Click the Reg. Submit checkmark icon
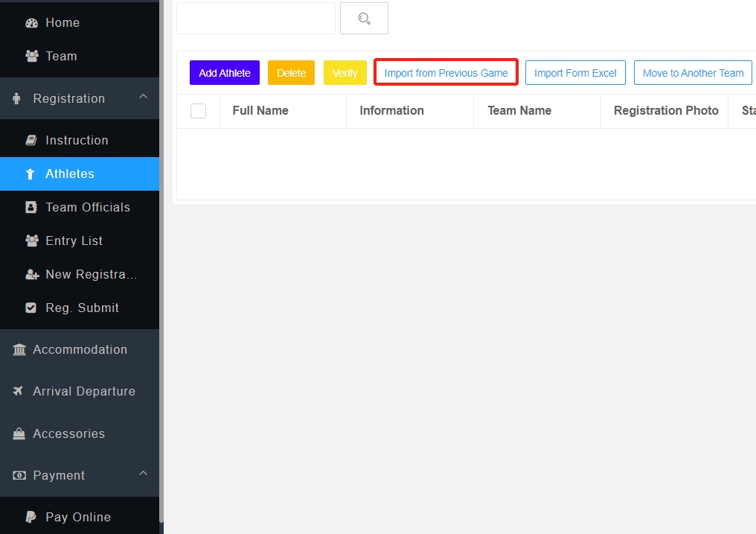This screenshot has width=756, height=534. point(31,307)
